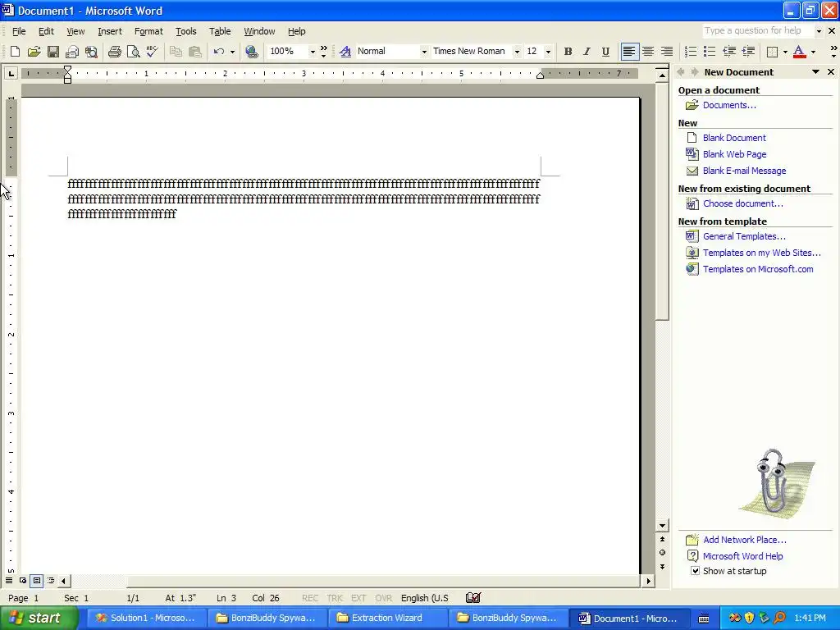This screenshot has width=840, height=630.
Task: Expand the New Document task pane menu
Action: (x=815, y=72)
